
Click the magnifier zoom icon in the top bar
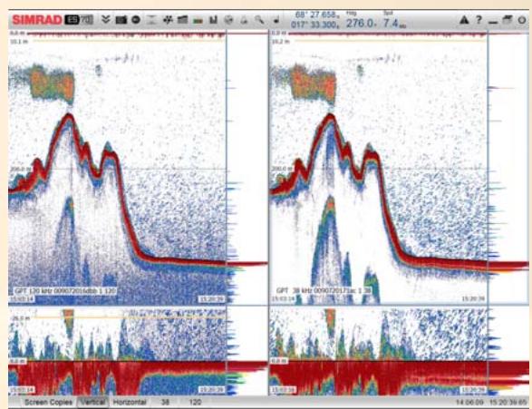tap(259, 20)
